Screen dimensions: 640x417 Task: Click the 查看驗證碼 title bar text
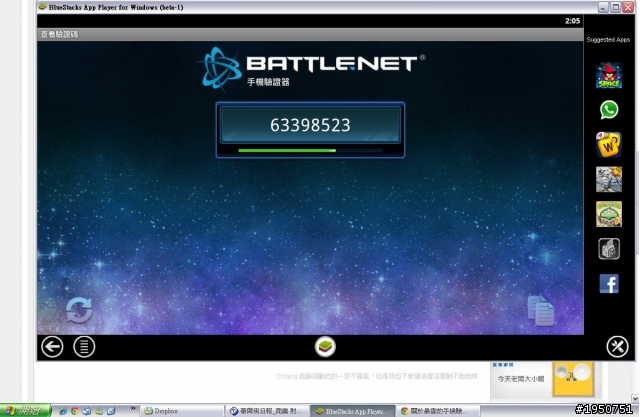pyautogui.click(x=59, y=34)
